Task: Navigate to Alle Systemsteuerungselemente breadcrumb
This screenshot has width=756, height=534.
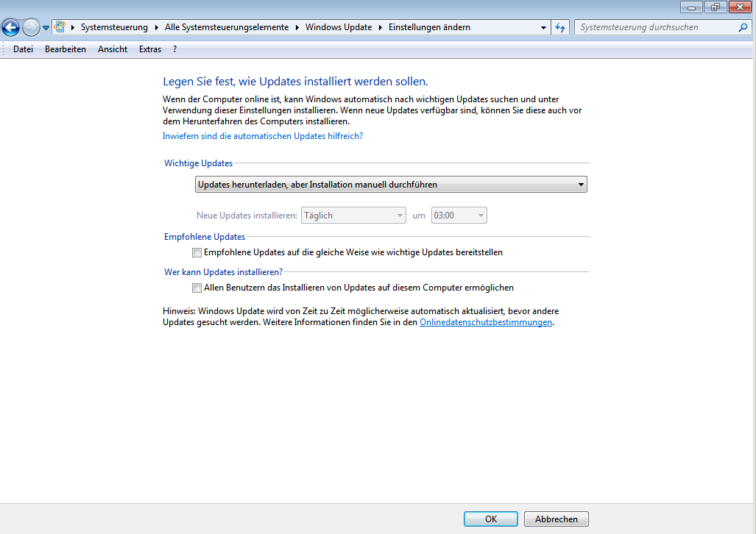Action: [x=227, y=27]
